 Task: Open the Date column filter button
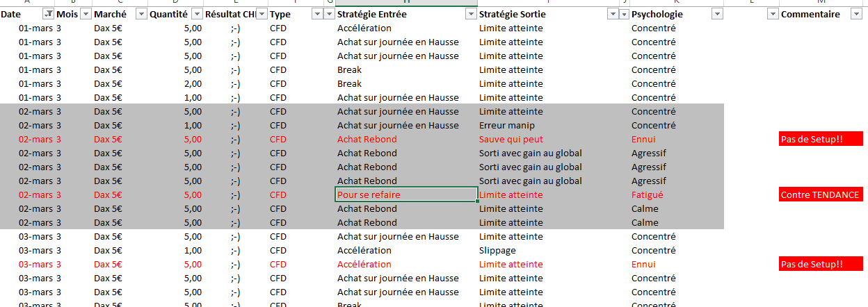[x=48, y=15]
